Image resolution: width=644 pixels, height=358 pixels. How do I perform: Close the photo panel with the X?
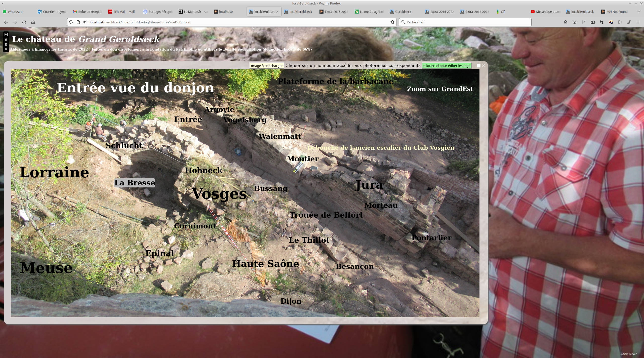tap(484, 65)
